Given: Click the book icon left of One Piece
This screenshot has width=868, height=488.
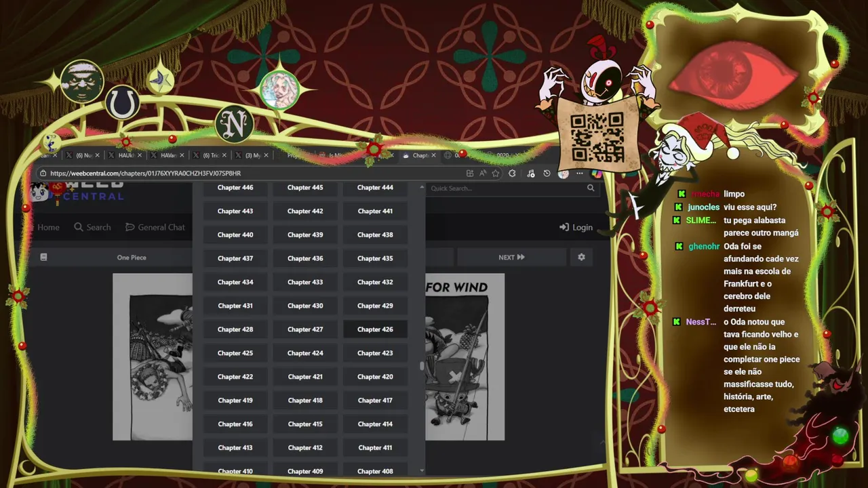Looking at the screenshot, I should pos(43,257).
